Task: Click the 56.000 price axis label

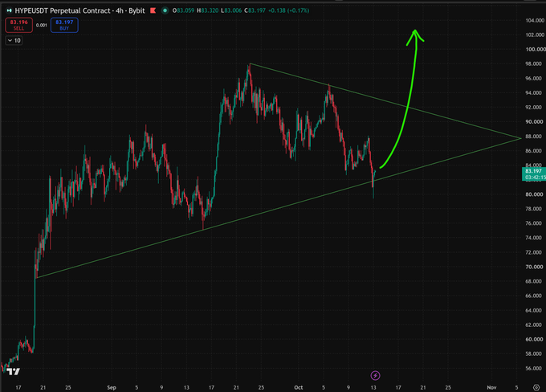Action: [x=533, y=368]
